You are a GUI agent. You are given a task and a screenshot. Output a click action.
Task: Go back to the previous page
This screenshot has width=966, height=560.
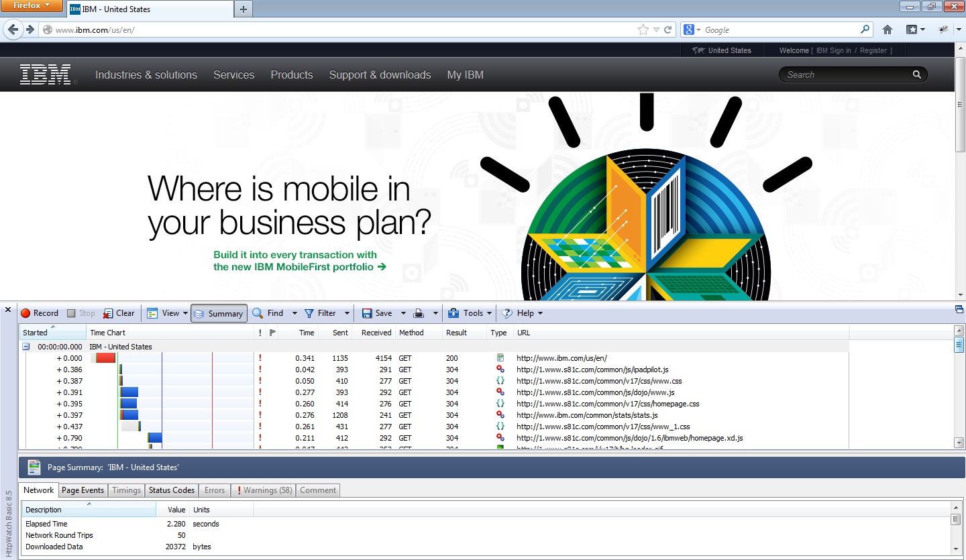[13, 30]
